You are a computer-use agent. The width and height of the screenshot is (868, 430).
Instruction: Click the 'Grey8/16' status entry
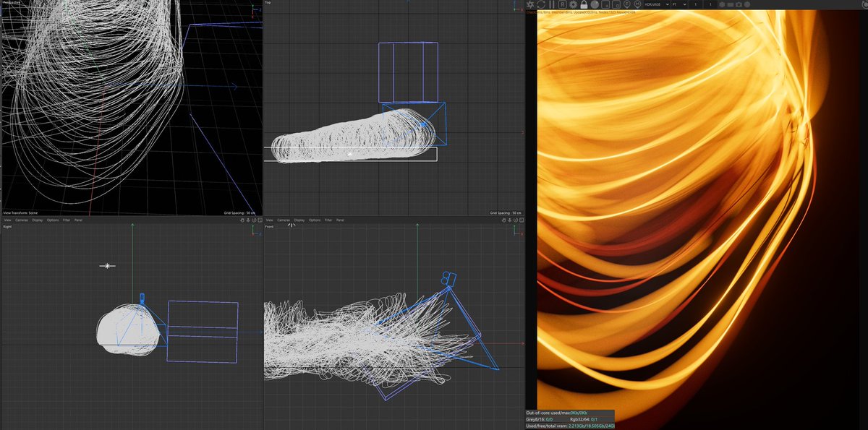tap(540, 419)
